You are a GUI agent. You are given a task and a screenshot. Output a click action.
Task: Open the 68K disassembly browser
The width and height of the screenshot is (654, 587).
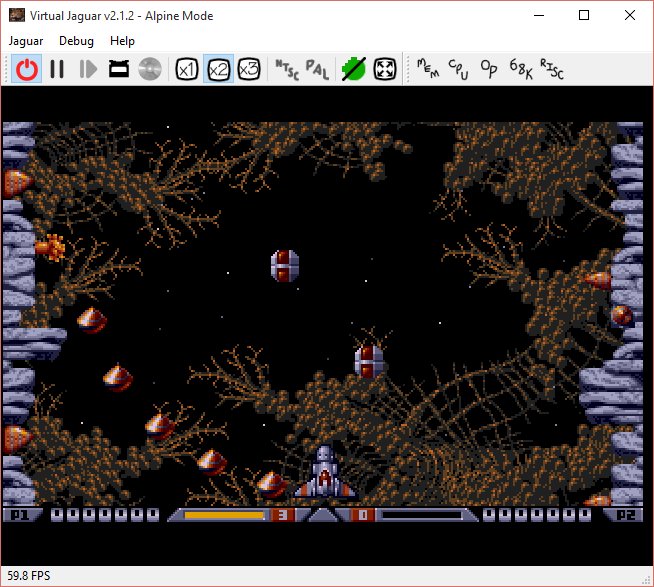point(521,69)
